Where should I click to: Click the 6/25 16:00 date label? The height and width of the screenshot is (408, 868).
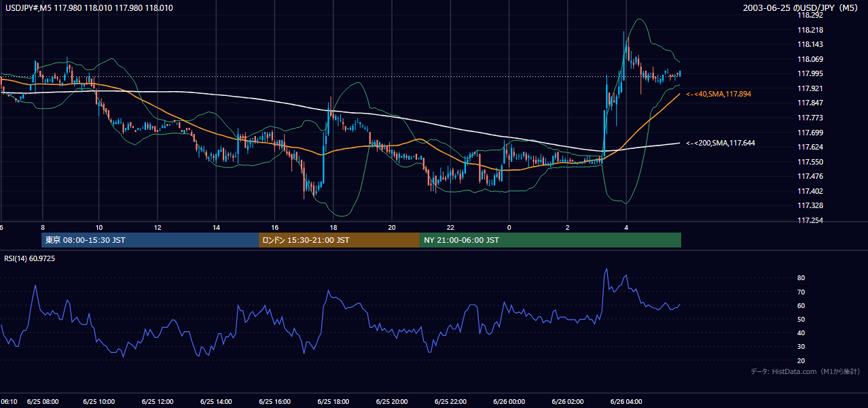pyautogui.click(x=276, y=402)
